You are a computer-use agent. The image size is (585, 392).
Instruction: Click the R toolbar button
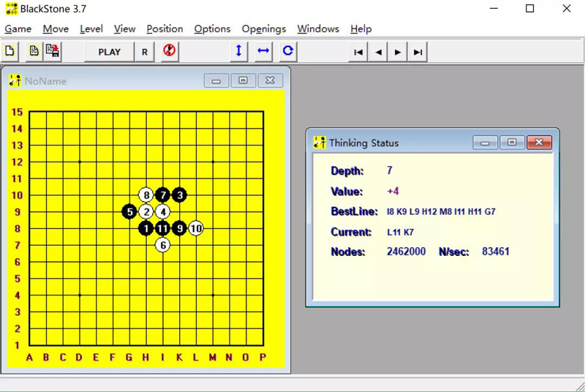(x=144, y=52)
